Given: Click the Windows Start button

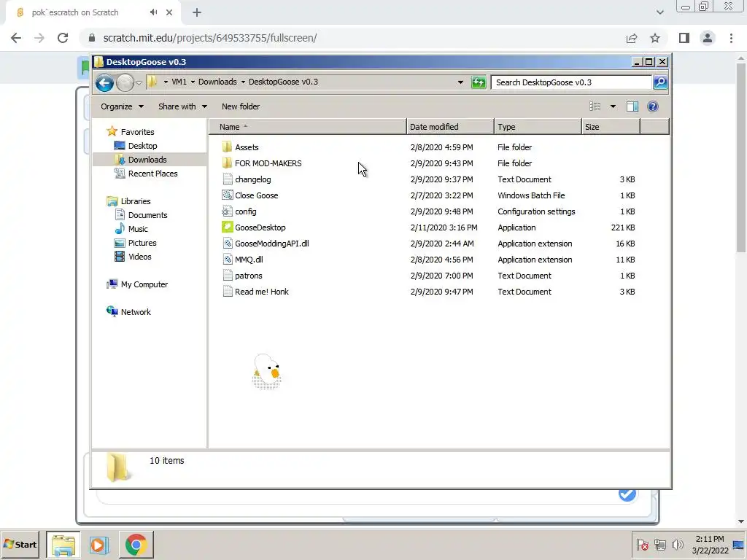Looking at the screenshot, I should click(x=20, y=544).
